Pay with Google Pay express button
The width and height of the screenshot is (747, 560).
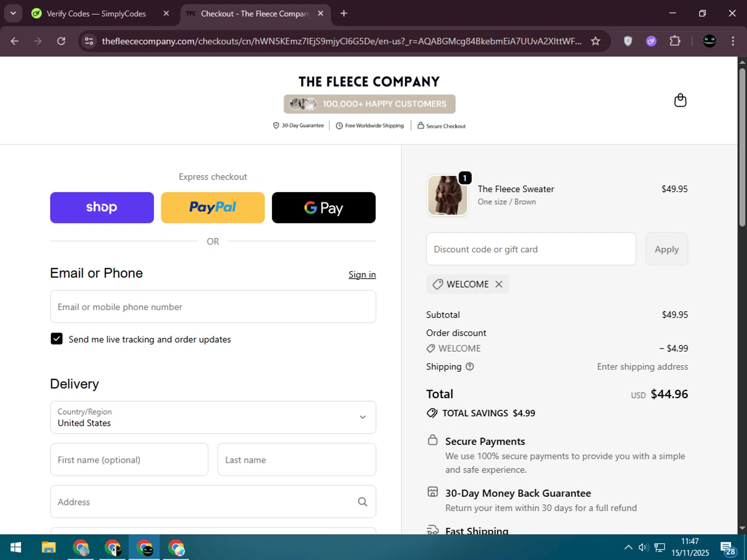pyautogui.click(x=324, y=208)
